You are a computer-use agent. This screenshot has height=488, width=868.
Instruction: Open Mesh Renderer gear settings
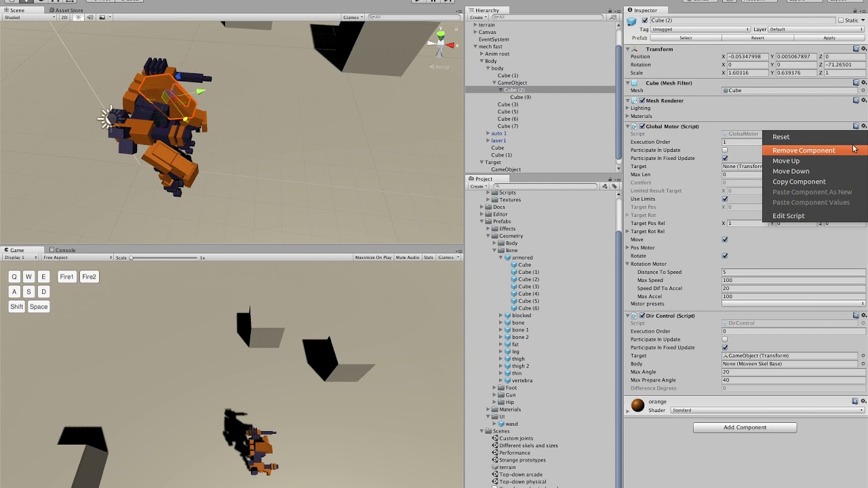pyautogui.click(x=864, y=100)
